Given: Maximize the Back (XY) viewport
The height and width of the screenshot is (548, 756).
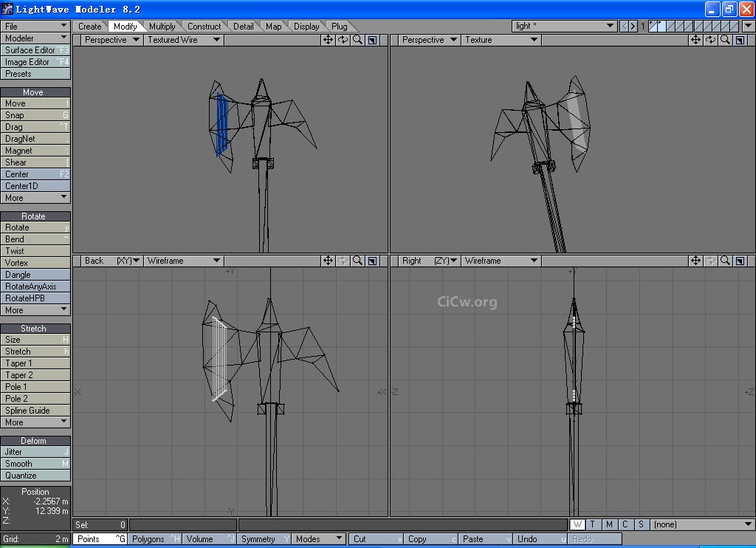Looking at the screenshot, I should 372,261.
